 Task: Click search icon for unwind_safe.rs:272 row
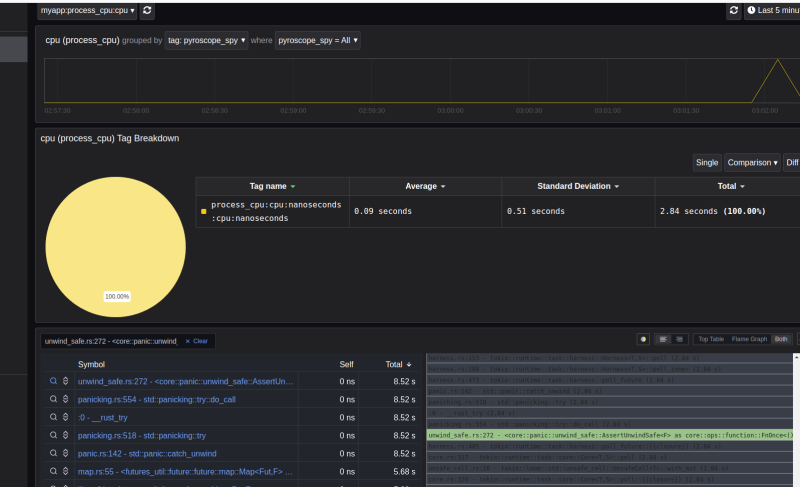[54, 381]
